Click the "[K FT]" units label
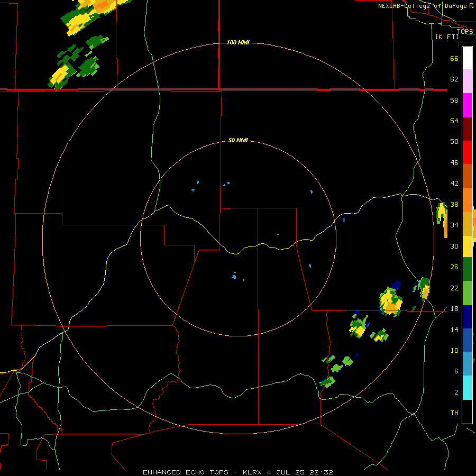Image resolution: width=476 pixels, height=476 pixels. 447,36
